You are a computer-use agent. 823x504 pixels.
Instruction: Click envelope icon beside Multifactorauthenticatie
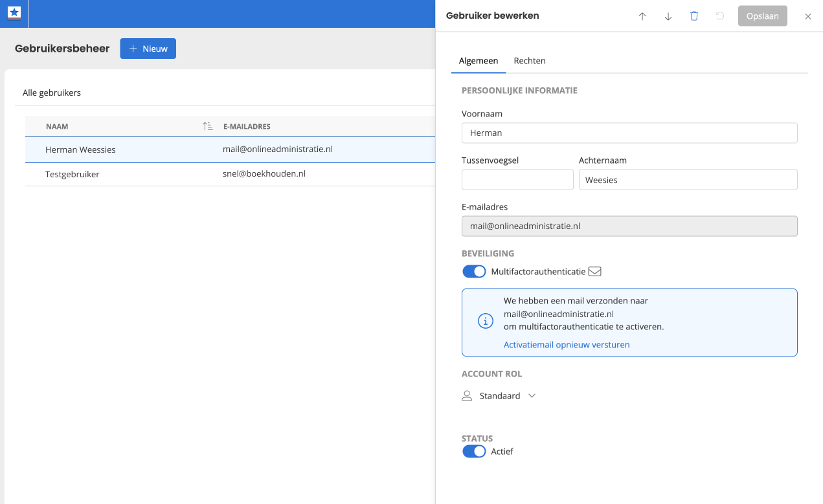click(594, 272)
